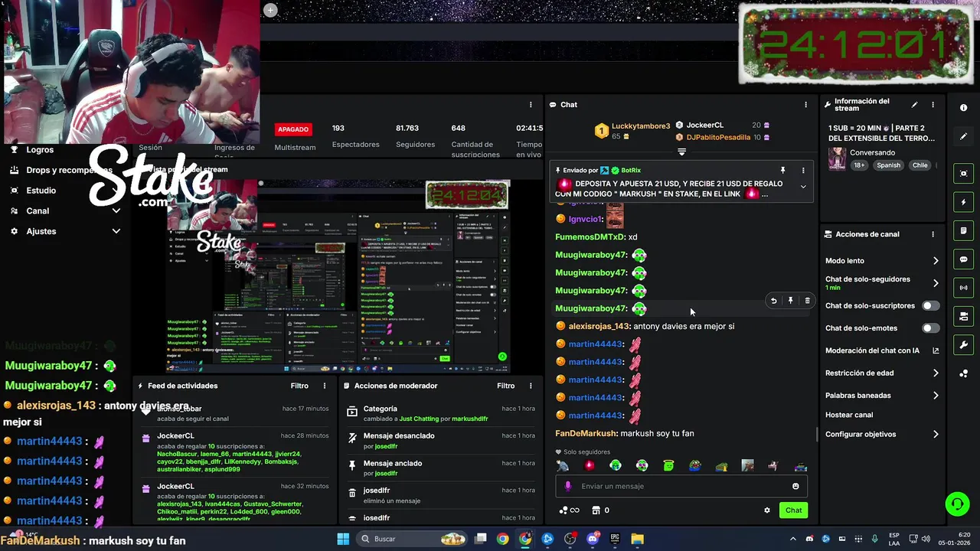Toggle the channel actions camera sidebar icon

coord(963,316)
